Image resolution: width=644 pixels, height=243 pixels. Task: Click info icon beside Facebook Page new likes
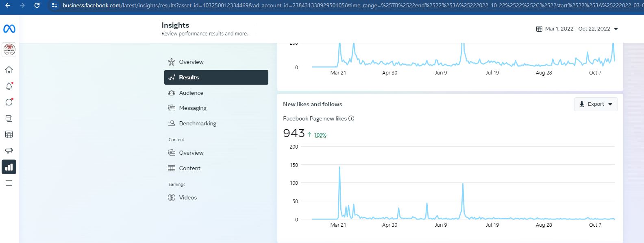point(351,118)
